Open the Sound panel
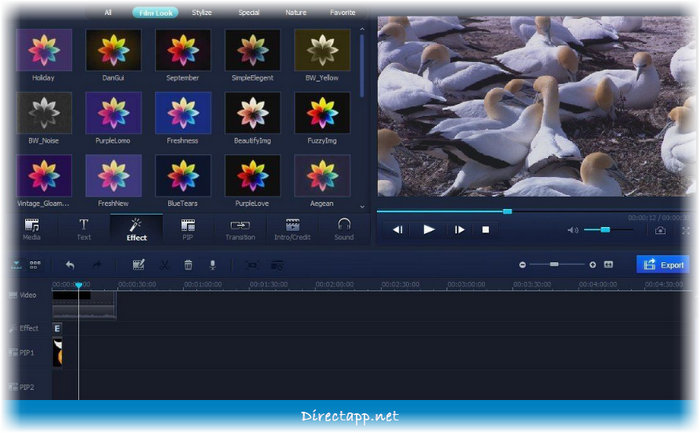Screen dimensions: 700x433 (344, 229)
